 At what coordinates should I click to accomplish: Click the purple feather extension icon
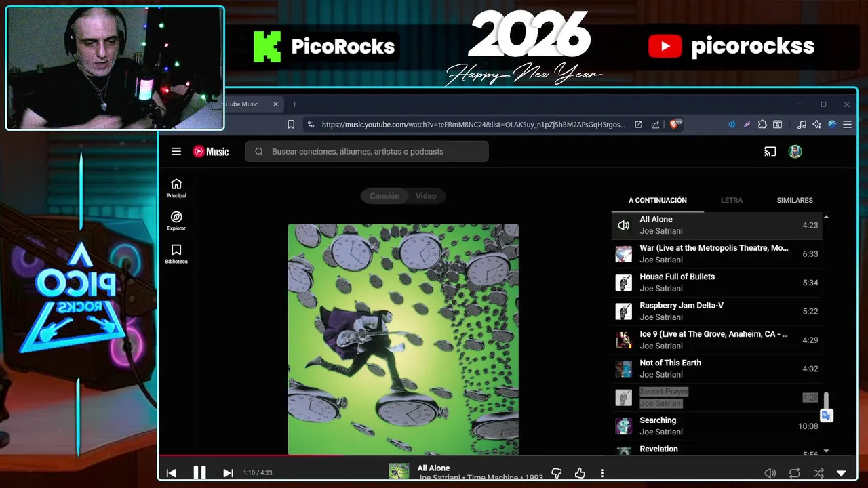747,125
